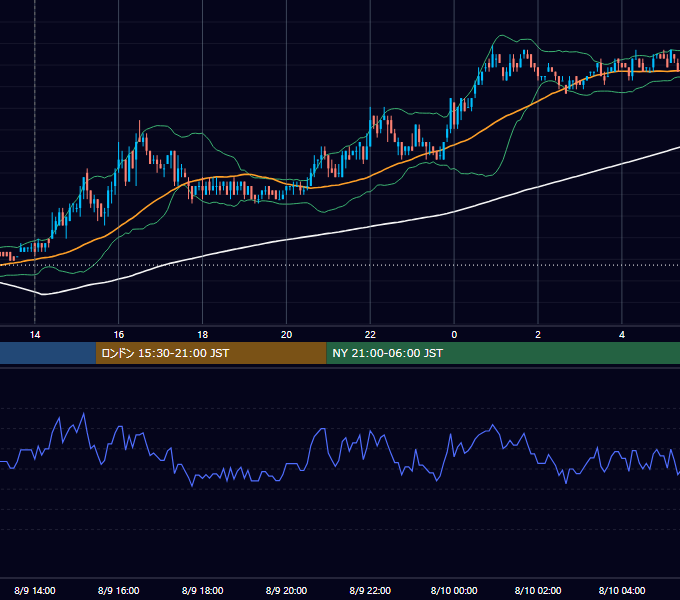Click the 8/9 16:00 date label
The image size is (680, 600).
[118, 590]
